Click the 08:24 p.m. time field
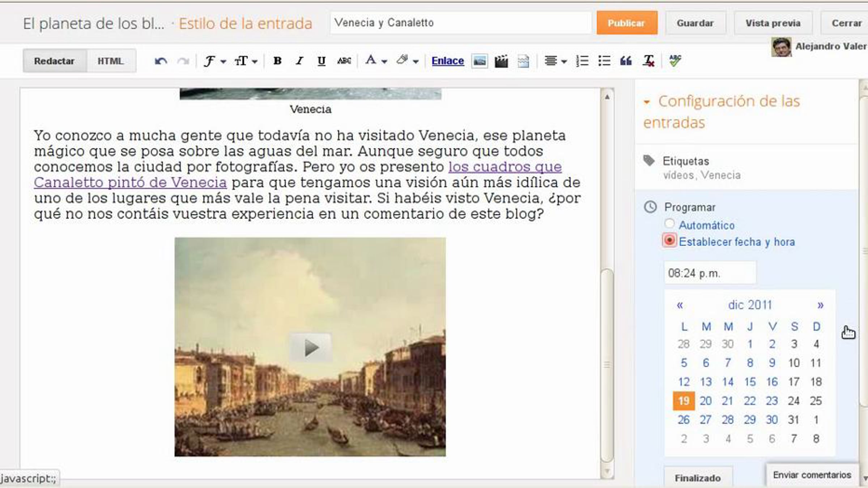 point(710,273)
